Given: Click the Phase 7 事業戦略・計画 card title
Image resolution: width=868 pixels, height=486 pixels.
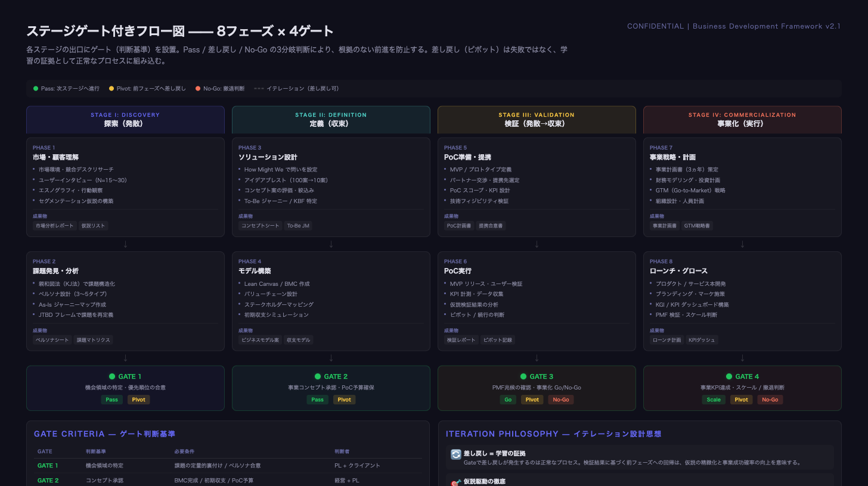Looking at the screenshot, I should [x=672, y=157].
